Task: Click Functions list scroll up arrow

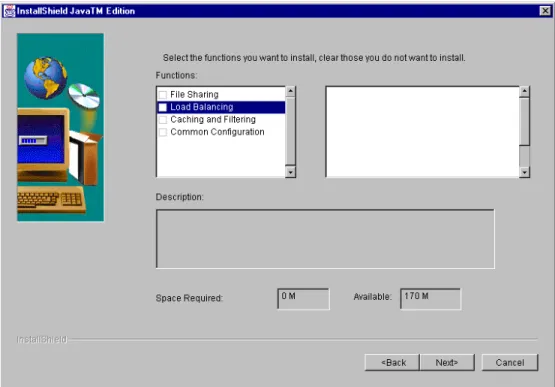Action: 290,91
